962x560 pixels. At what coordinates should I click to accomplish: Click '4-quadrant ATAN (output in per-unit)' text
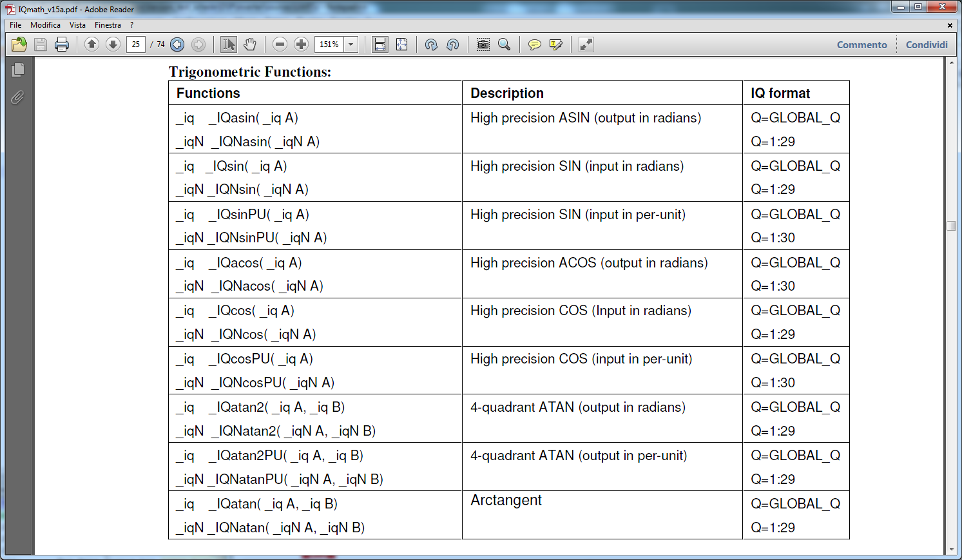tap(579, 456)
